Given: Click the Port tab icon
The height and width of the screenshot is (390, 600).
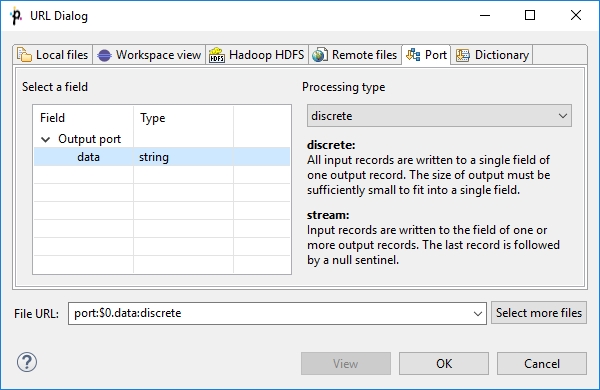Looking at the screenshot, I should click(413, 55).
